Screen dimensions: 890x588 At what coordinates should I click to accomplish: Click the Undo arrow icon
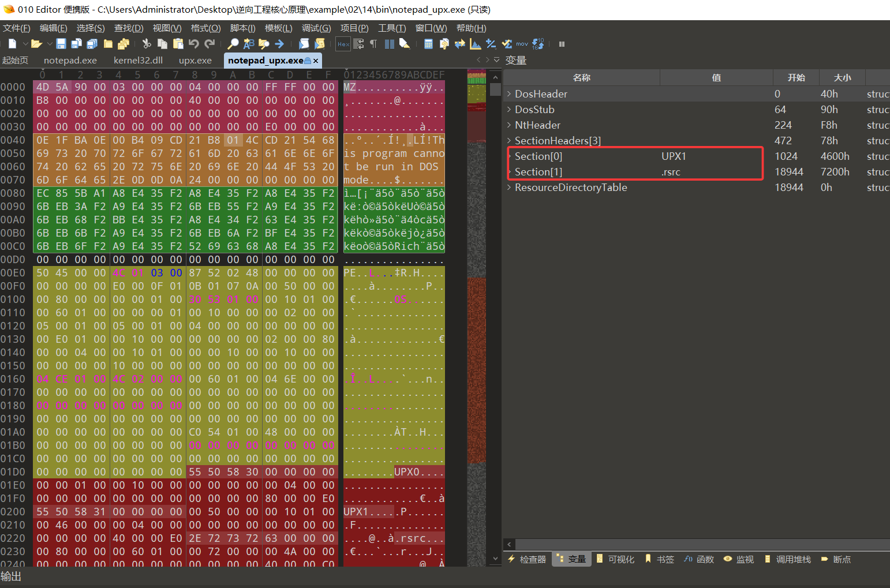194,44
